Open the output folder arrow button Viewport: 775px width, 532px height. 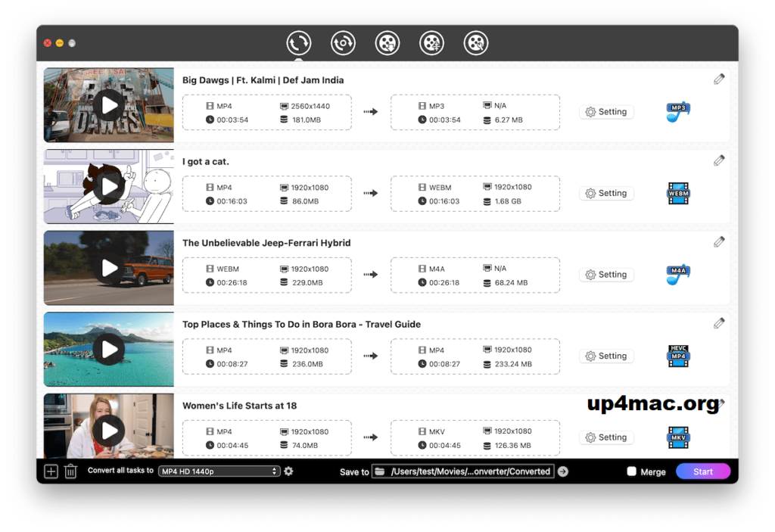(562, 471)
